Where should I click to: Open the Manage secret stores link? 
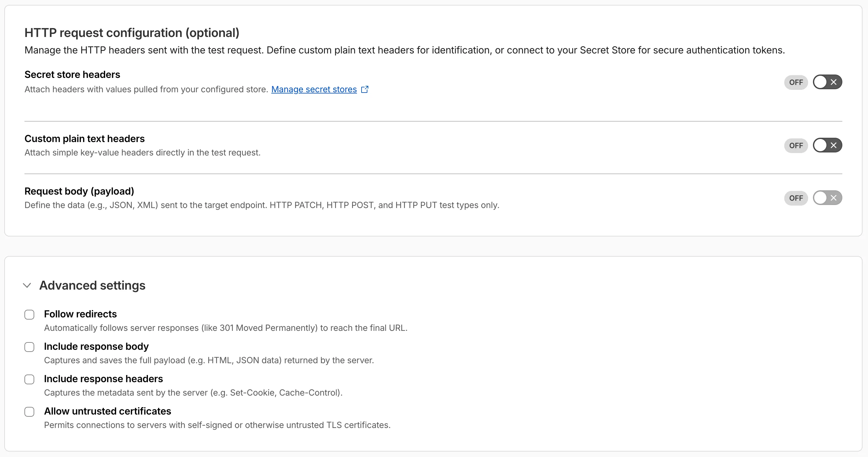pos(314,89)
